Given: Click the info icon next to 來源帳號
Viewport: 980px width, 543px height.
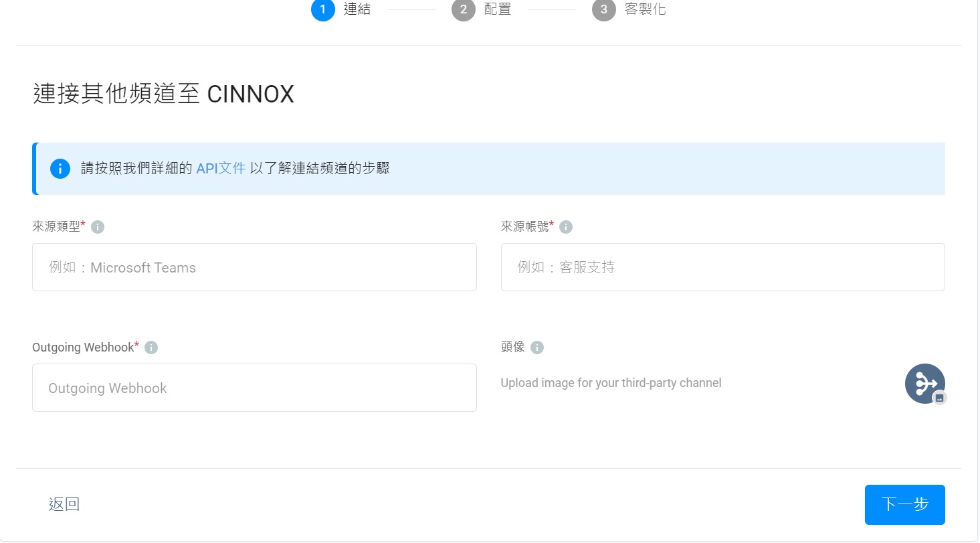Looking at the screenshot, I should pyautogui.click(x=566, y=227).
